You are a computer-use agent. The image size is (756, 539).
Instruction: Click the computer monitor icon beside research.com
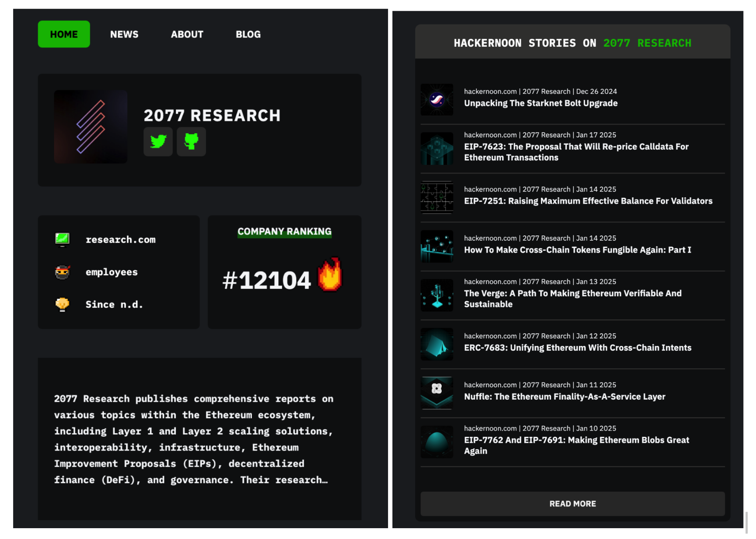[62, 239]
